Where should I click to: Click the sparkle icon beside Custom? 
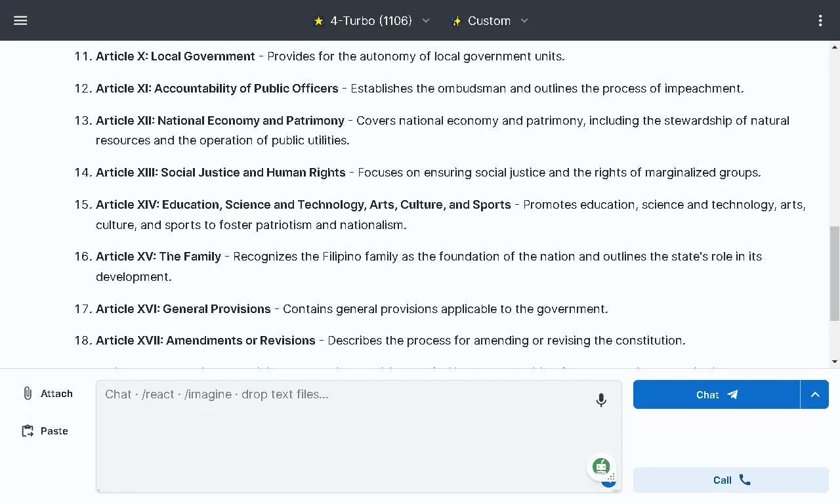[457, 21]
